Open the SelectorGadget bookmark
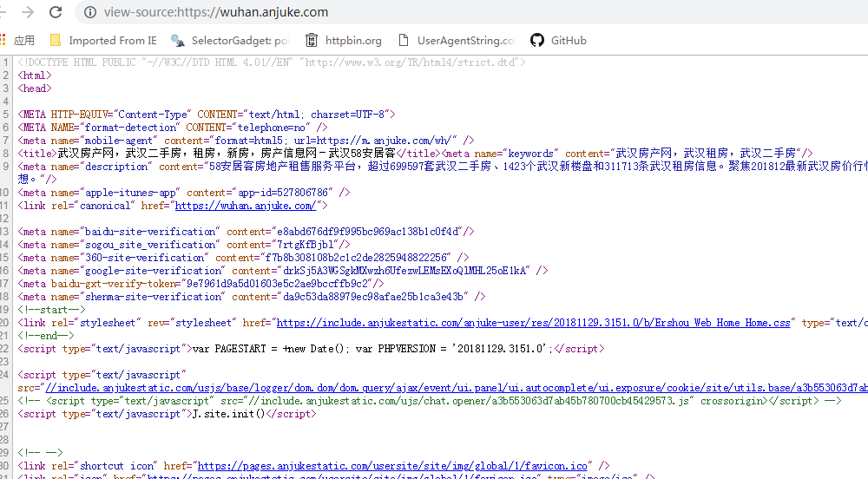The width and height of the screenshot is (868, 479). (230, 41)
